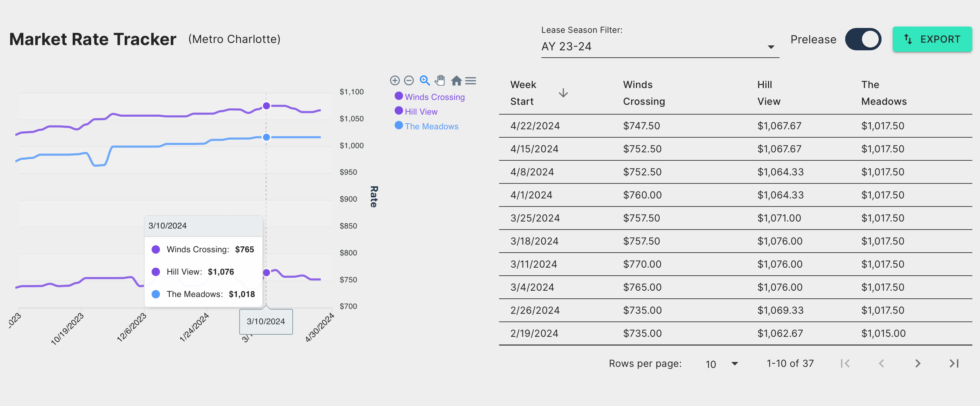Select the selection zoom magnifier tool
980x406 pixels.
424,80
